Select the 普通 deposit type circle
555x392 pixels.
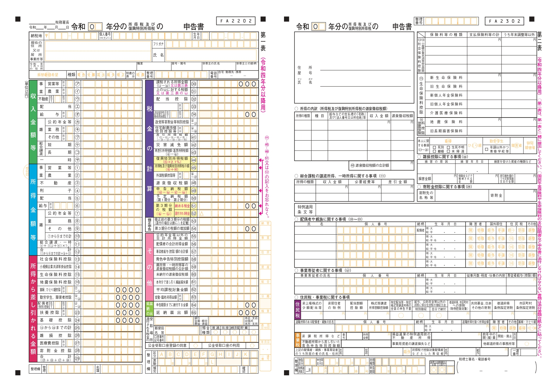[x=216, y=332]
